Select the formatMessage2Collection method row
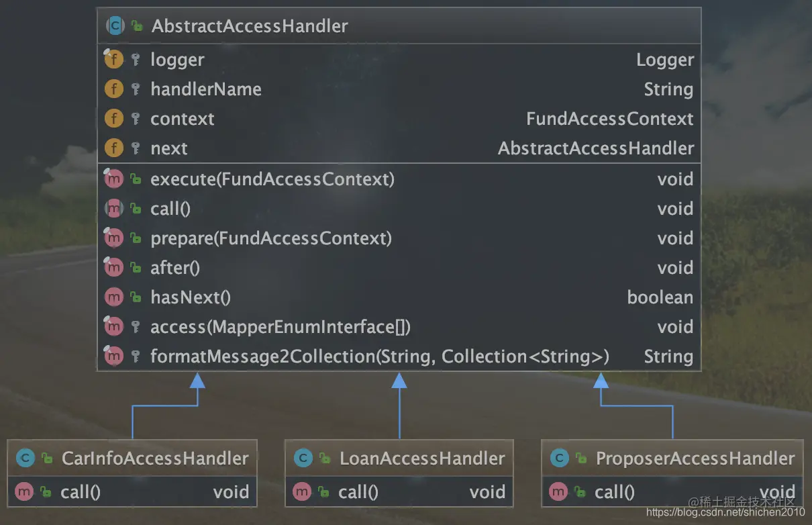This screenshot has height=525, width=812. 399,356
